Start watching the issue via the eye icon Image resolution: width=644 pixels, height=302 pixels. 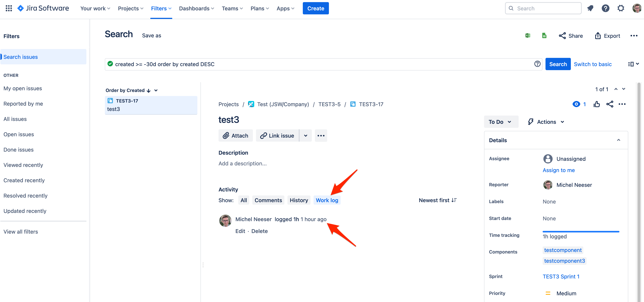coord(577,104)
